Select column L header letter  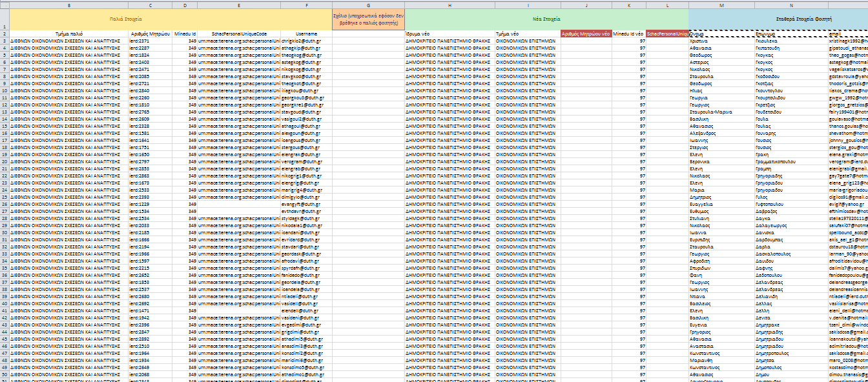click(x=667, y=5)
